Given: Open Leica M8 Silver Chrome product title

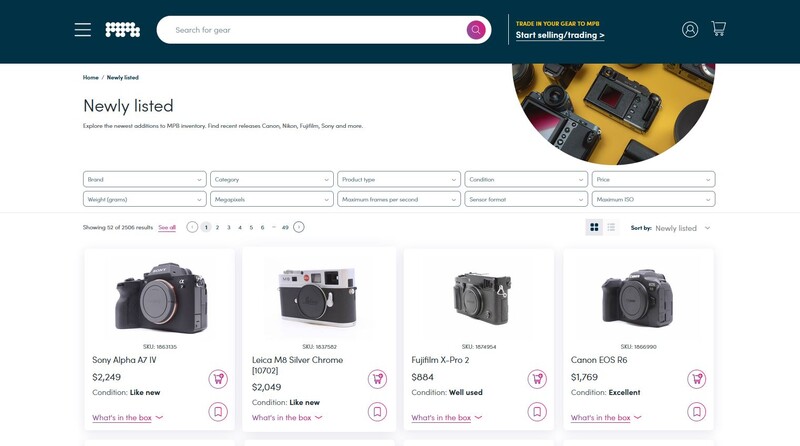Looking at the screenshot, I should tap(297, 365).
